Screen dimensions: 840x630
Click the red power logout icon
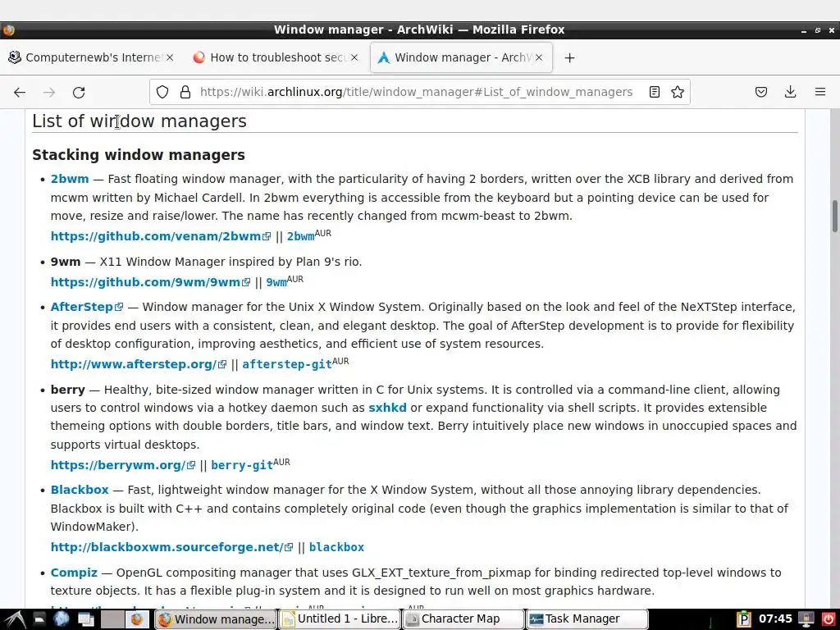829,619
